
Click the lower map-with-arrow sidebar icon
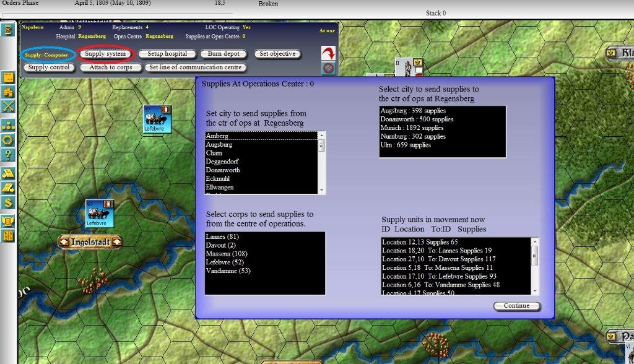coord(8,188)
